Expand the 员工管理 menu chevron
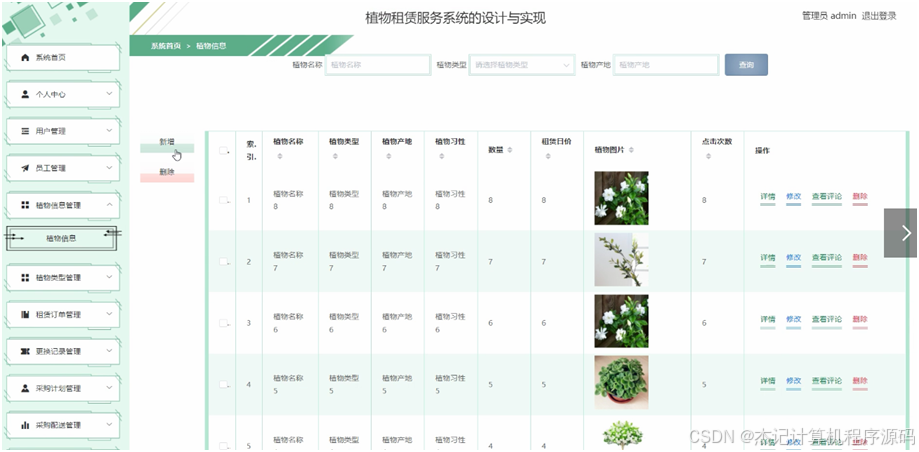 (x=109, y=168)
